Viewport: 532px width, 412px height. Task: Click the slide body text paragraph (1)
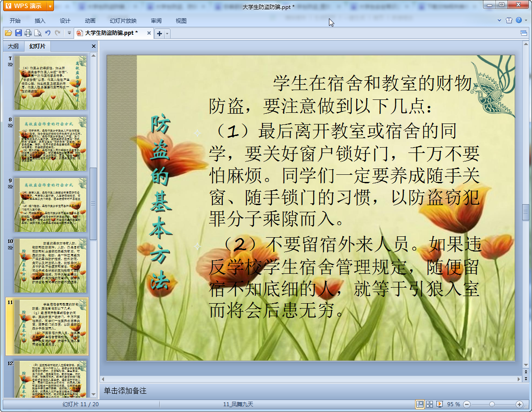click(x=345, y=175)
